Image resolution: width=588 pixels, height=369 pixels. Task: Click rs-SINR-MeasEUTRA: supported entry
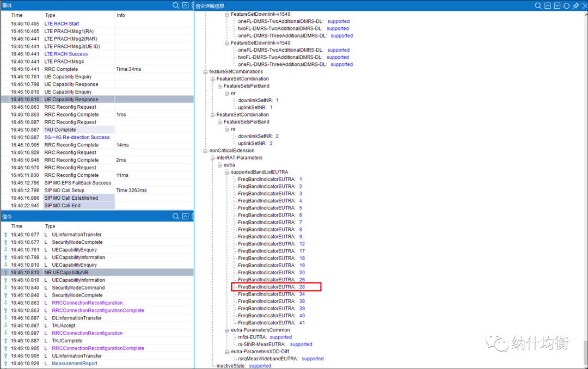[275, 345]
